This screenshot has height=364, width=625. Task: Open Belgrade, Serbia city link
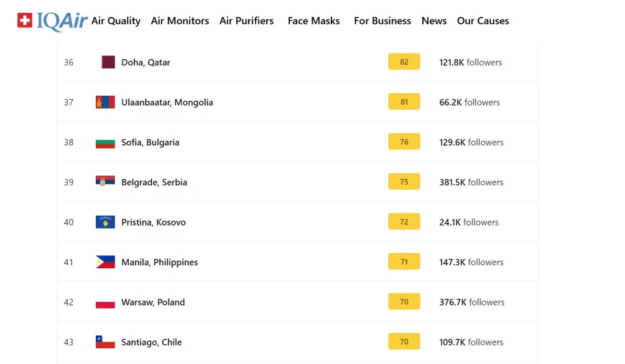pos(154,182)
